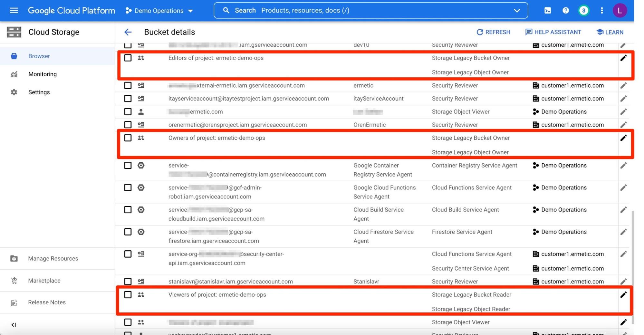The width and height of the screenshot is (644, 335).
Task: Click Storage Legacy Bucket Reader role text
Action: [x=471, y=295]
